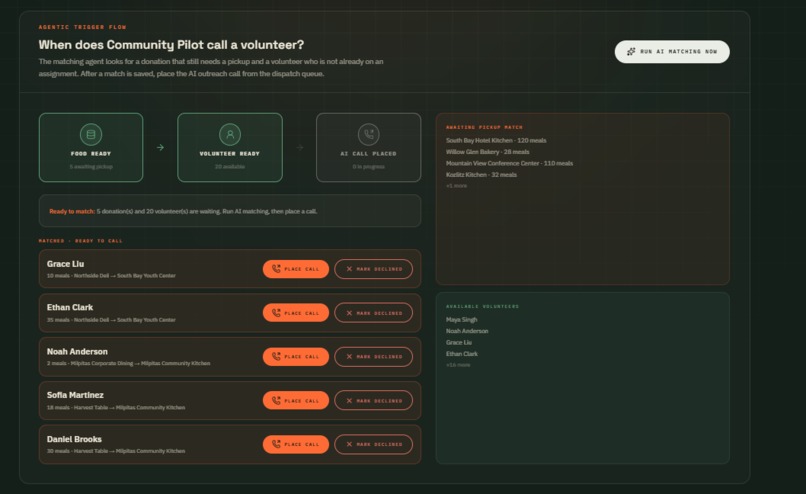Click the person icon in Volunteer Ready card
Viewport: 806px width, 494px height.
click(x=230, y=135)
